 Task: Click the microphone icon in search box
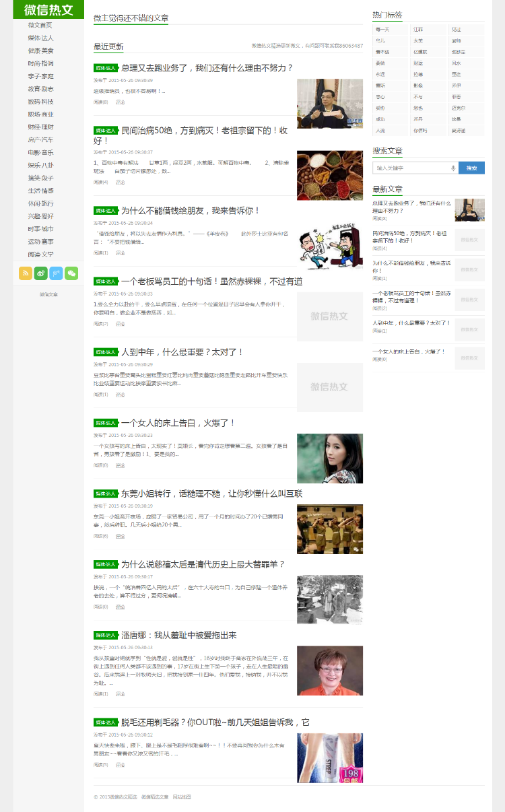point(453,168)
